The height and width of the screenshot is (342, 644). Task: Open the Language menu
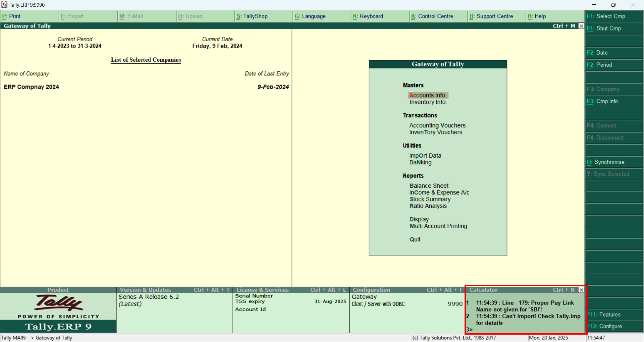[x=322, y=16]
